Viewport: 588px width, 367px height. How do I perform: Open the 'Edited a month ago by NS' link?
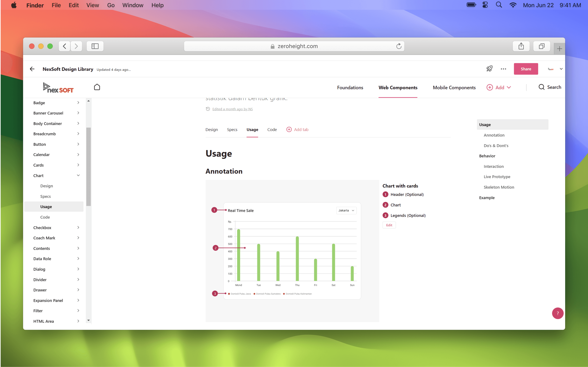coord(232,109)
